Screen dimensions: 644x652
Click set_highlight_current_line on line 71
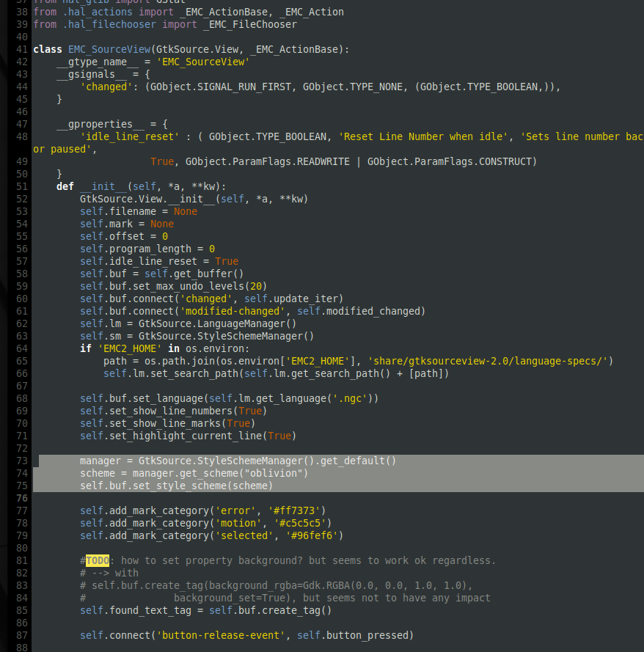pos(186,436)
